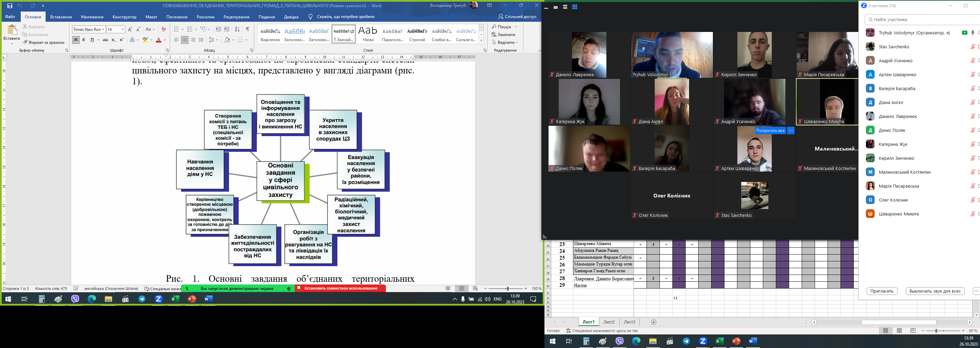The height and width of the screenshot is (348, 980).
Task: Click the bullet list icon
Action: pos(177,29)
